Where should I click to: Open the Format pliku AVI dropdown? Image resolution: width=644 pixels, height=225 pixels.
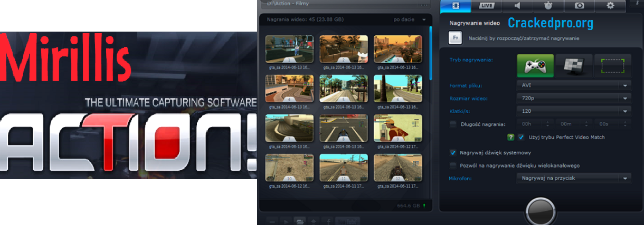574,85
